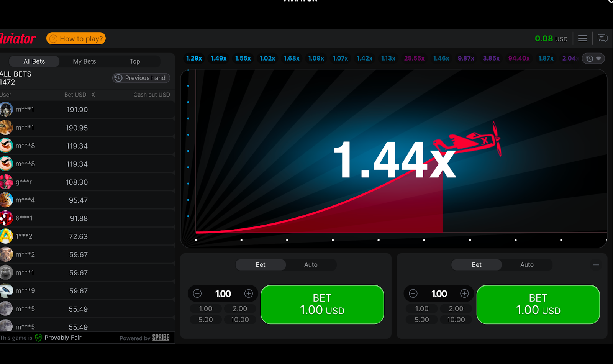613x364 pixels.
Task: Click the Aviator logo
Action: point(18,38)
